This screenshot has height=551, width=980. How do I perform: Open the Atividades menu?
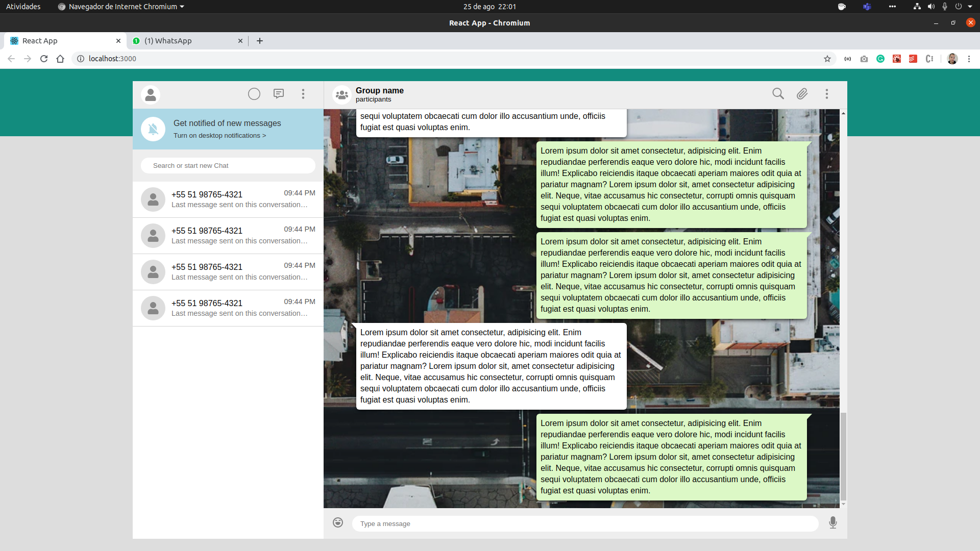[x=22, y=7]
